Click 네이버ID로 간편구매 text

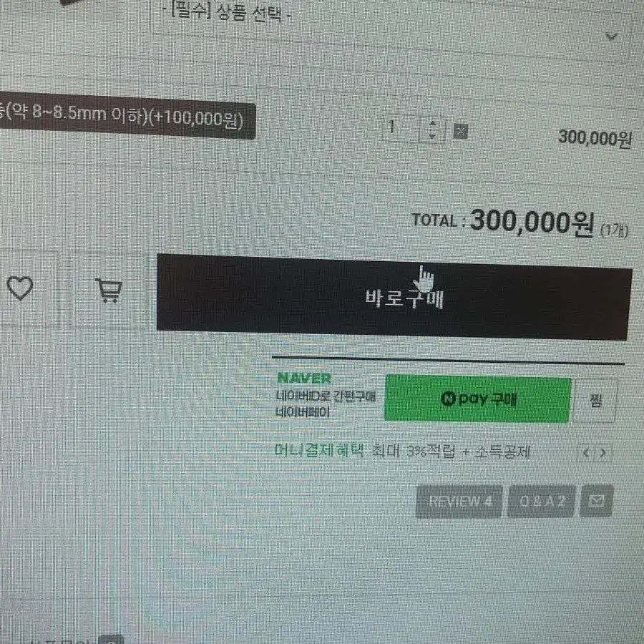[x=326, y=396]
